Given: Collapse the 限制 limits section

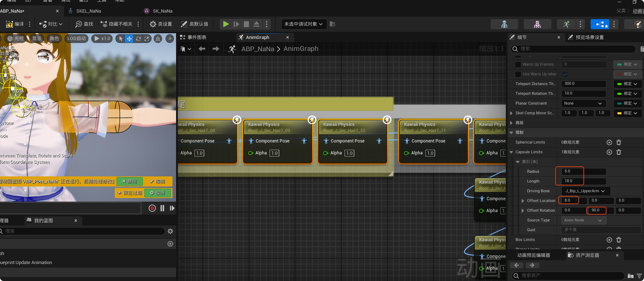Looking at the screenshot, I should [x=511, y=133].
